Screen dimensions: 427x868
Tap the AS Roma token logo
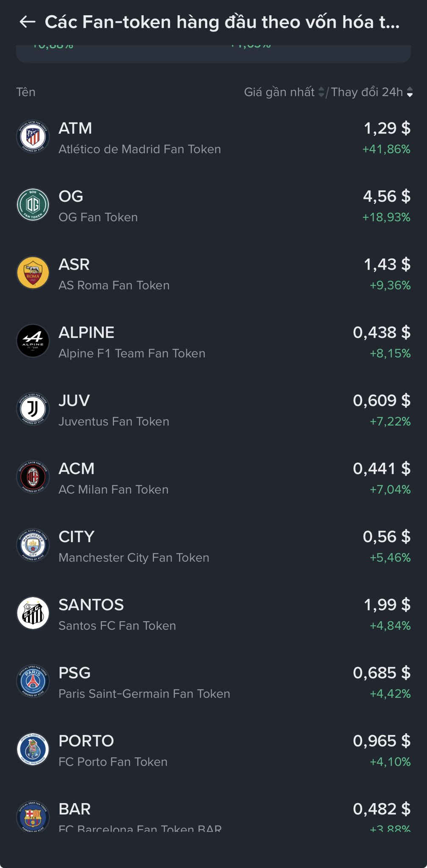click(x=33, y=273)
